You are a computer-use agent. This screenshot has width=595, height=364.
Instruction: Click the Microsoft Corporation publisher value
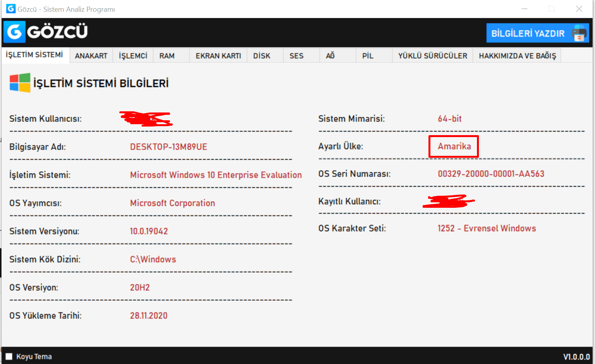[x=172, y=203]
